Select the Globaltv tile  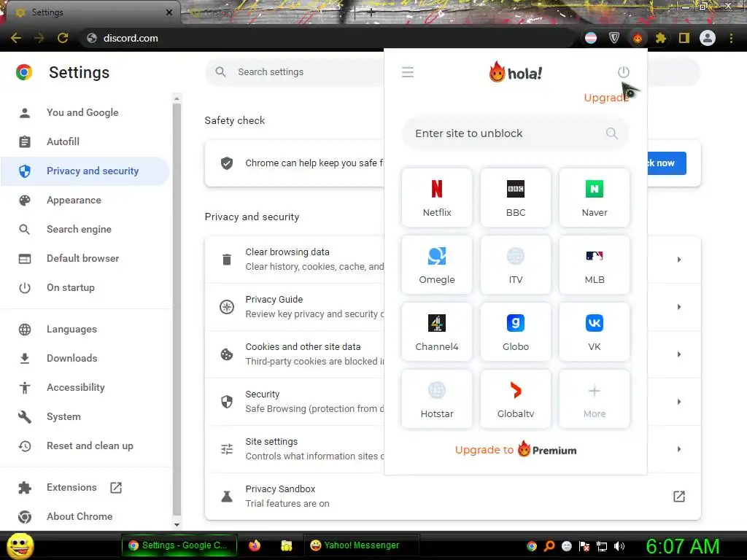point(516,399)
